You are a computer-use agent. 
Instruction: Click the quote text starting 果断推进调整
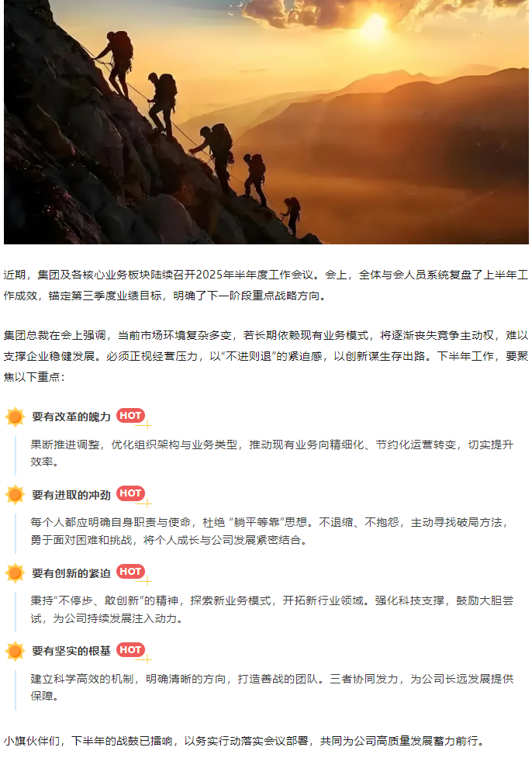click(x=272, y=453)
